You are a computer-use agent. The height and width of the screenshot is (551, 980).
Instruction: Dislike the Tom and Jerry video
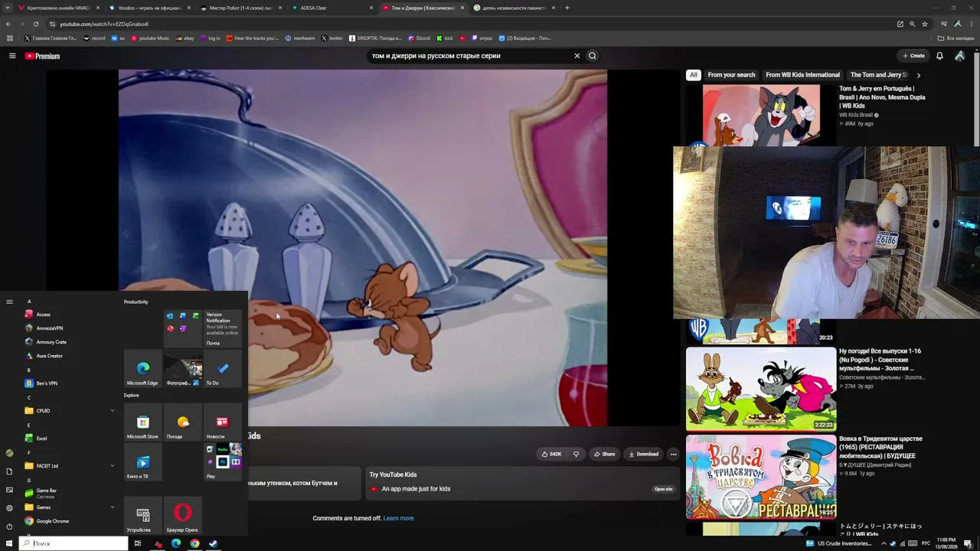tap(576, 454)
